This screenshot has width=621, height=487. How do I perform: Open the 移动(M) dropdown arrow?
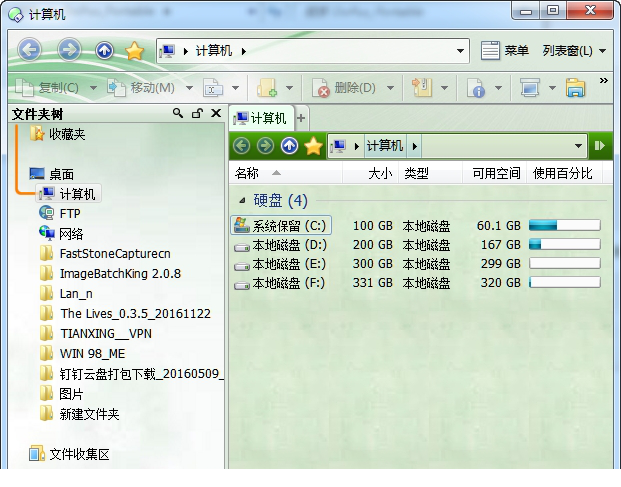(x=189, y=88)
